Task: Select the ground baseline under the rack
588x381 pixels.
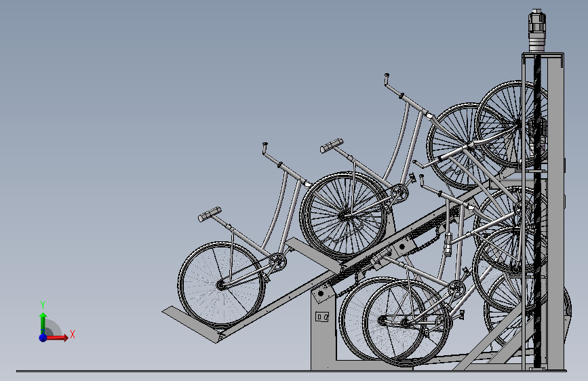Action: point(292,372)
